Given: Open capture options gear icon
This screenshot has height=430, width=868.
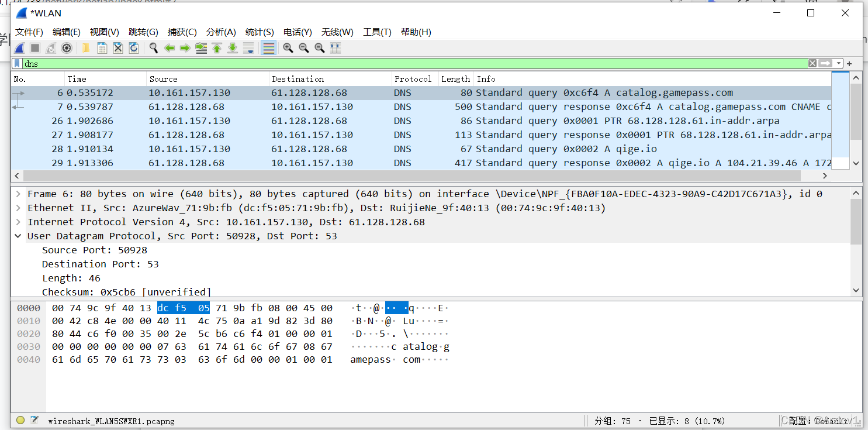Looking at the screenshot, I should coord(67,48).
